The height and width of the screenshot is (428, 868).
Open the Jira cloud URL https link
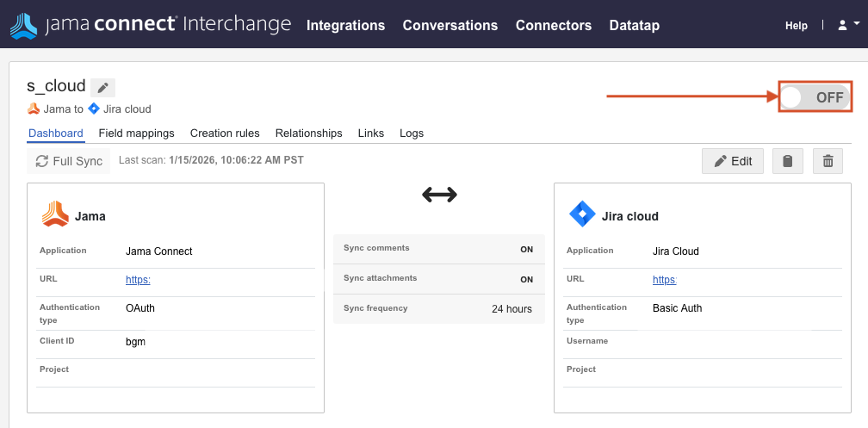(664, 280)
